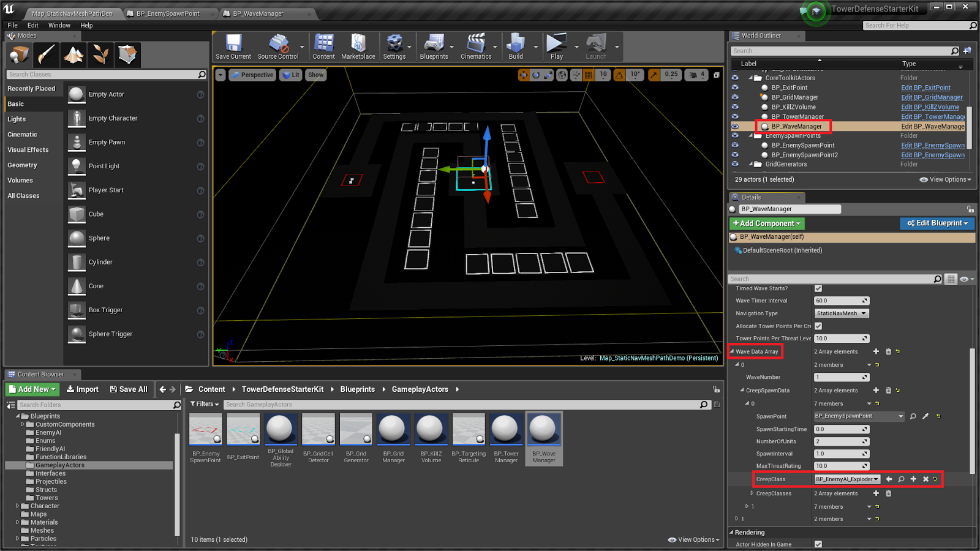Toggle viewport grid snapping icon
Image resolution: width=980 pixels, height=551 pixels.
point(588,75)
